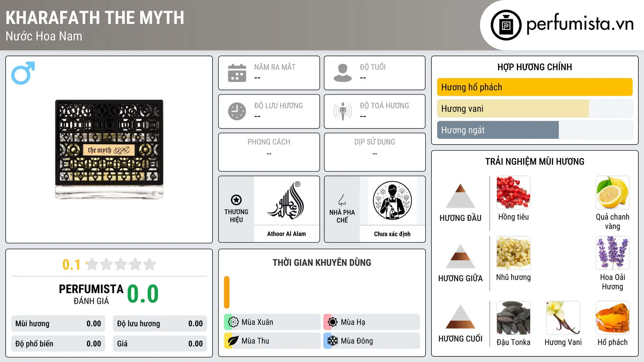The image size is (644, 362).
Task: Click the star rating row
Action: coord(121,264)
